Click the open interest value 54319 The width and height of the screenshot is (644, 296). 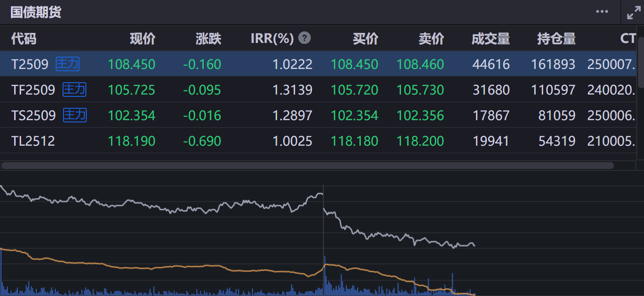click(557, 141)
